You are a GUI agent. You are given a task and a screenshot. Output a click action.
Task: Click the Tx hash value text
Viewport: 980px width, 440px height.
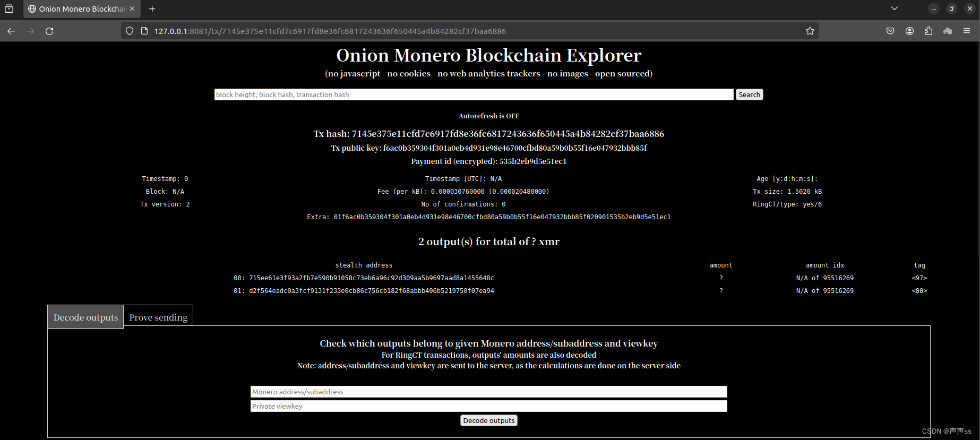[x=508, y=134]
